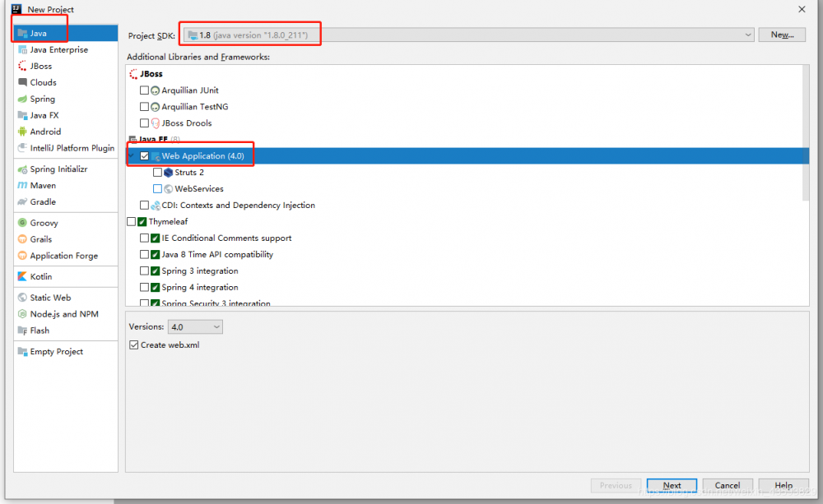Viewport: 823px width, 504px height.
Task: Click the Help button
Action: [783, 485]
